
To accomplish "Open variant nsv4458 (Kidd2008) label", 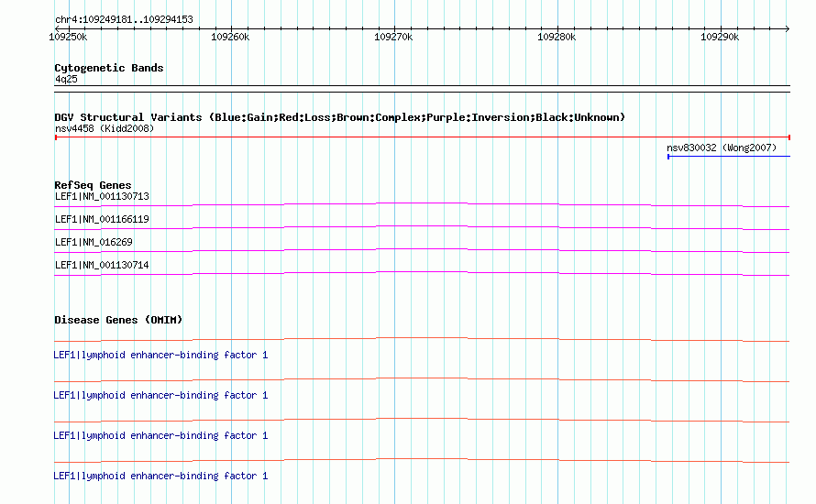I will 105,128.
